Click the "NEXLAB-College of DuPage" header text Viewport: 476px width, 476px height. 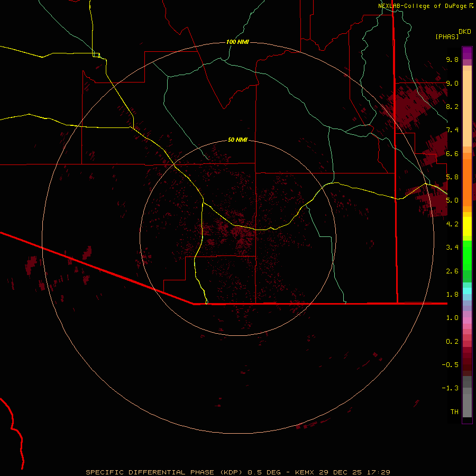point(422,6)
